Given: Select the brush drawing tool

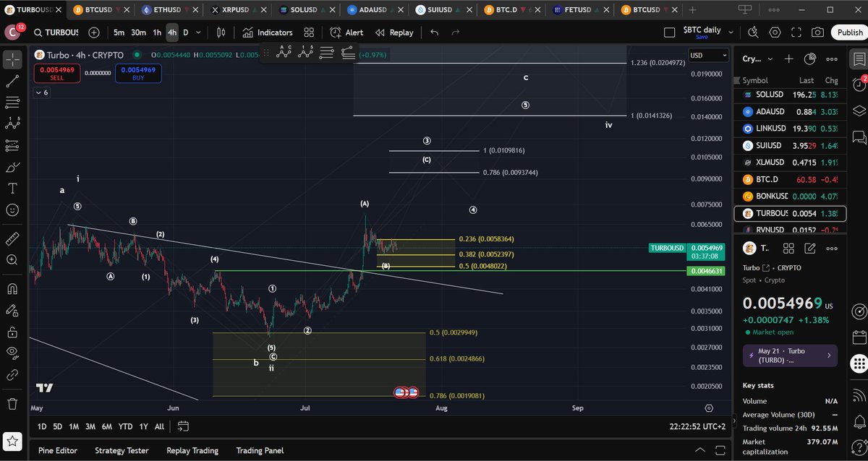Looking at the screenshot, I should 12,167.
